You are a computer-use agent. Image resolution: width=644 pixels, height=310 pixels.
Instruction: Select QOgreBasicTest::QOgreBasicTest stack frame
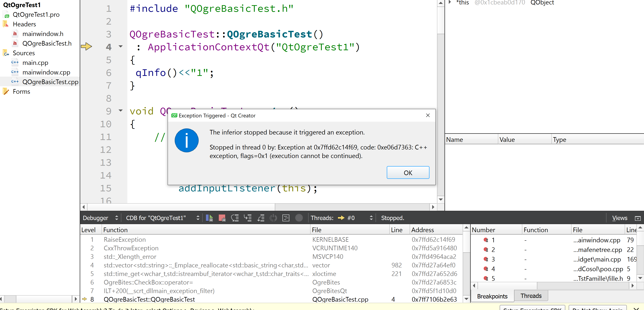(271, 299)
